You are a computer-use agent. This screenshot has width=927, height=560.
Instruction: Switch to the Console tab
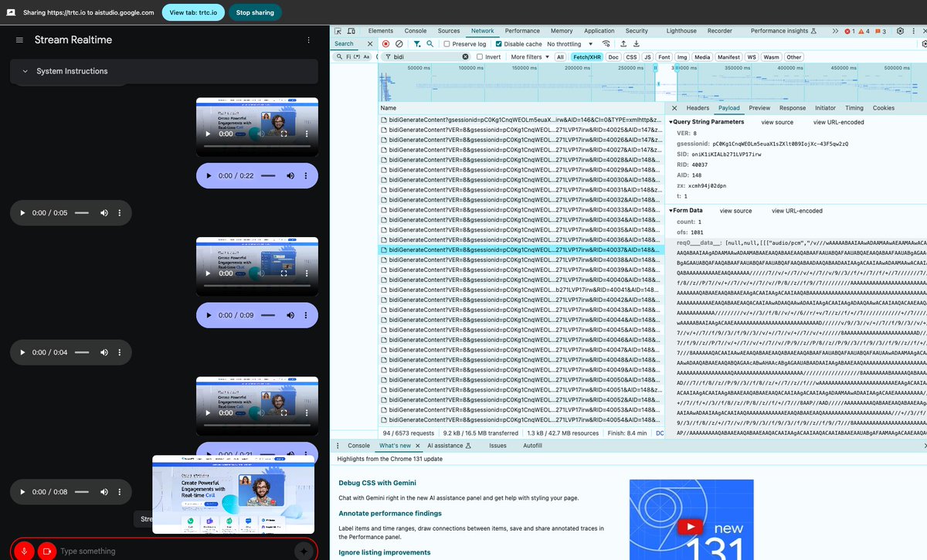point(416,31)
